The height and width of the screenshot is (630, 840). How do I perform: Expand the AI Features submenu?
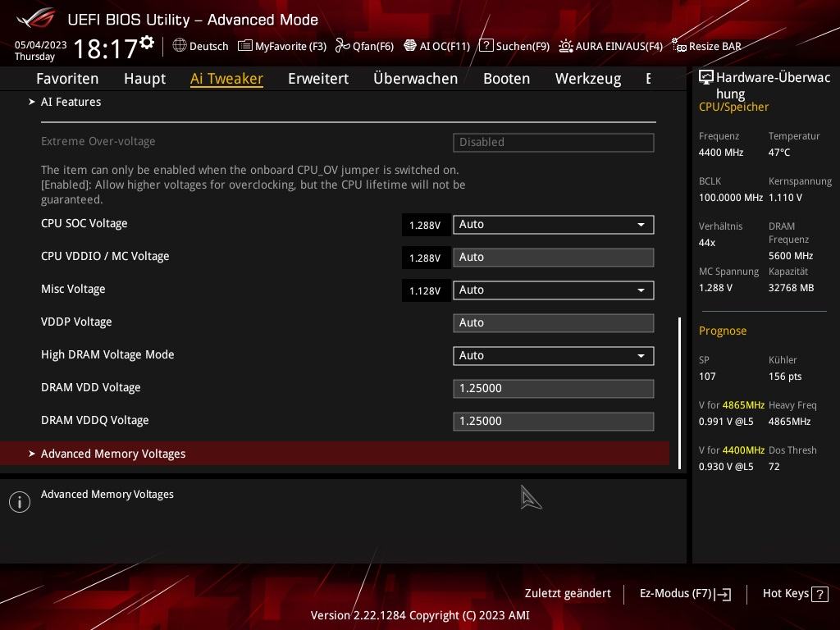coord(71,102)
